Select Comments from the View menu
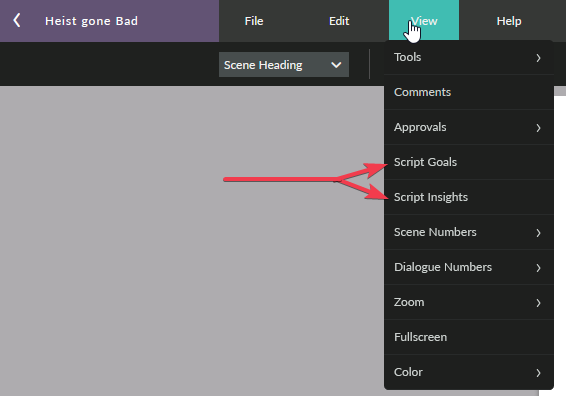Screen dimensions: 566x396 pos(469,92)
